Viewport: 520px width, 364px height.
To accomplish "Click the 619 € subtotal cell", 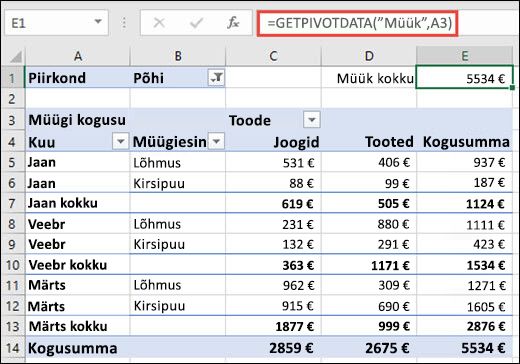I will click(x=273, y=204).
